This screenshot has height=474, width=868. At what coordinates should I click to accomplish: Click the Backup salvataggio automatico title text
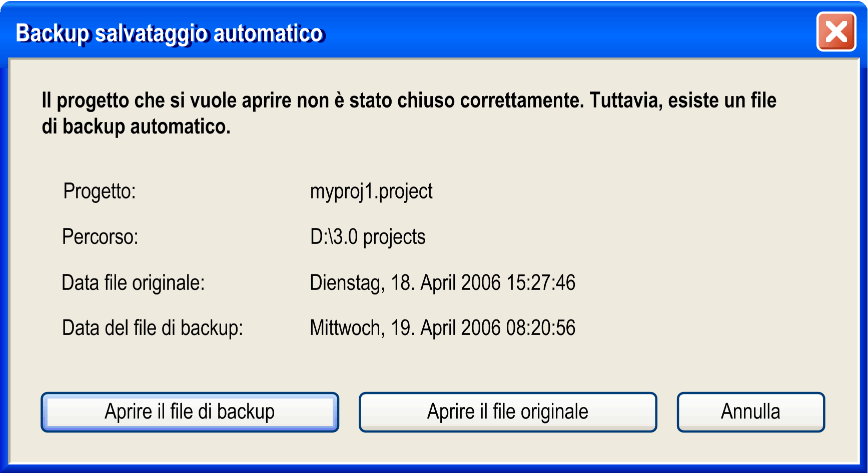[170, 33]
